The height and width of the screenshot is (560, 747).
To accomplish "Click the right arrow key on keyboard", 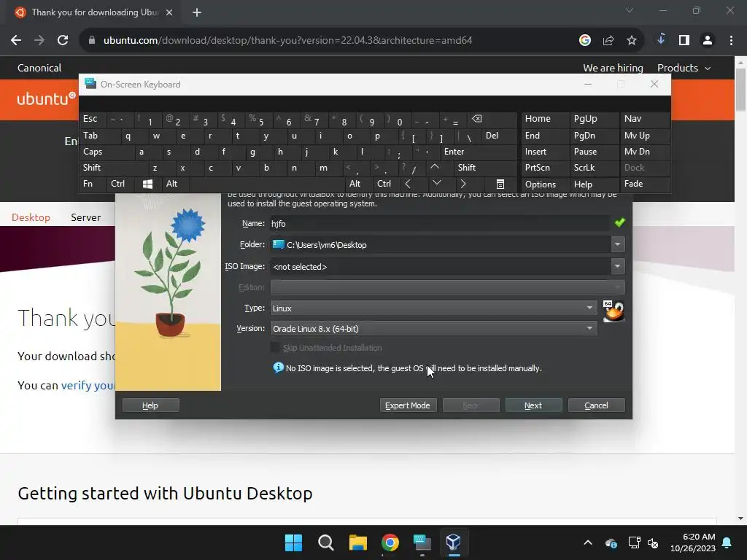I will coord(463,184).
